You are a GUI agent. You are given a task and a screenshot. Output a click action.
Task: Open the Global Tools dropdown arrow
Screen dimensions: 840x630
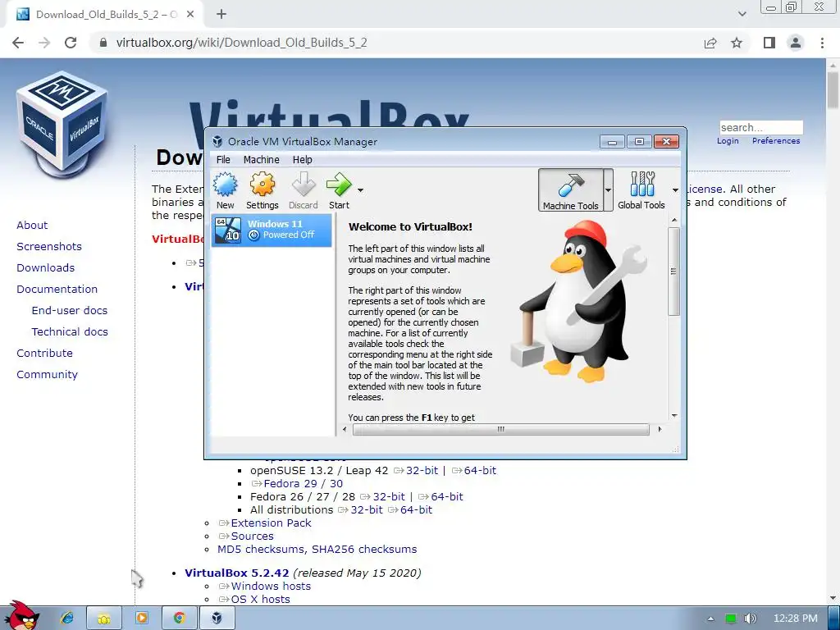[x=675, y=190]
